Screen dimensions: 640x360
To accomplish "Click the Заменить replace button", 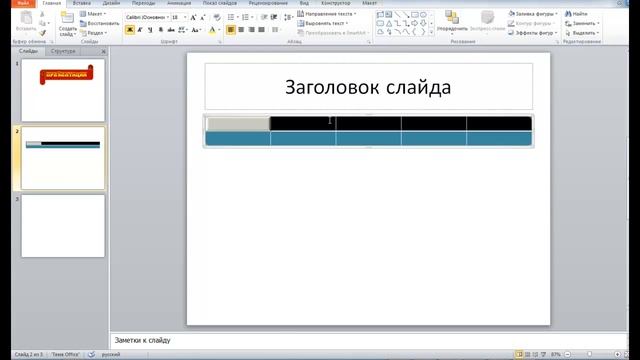I will [582, 23].
